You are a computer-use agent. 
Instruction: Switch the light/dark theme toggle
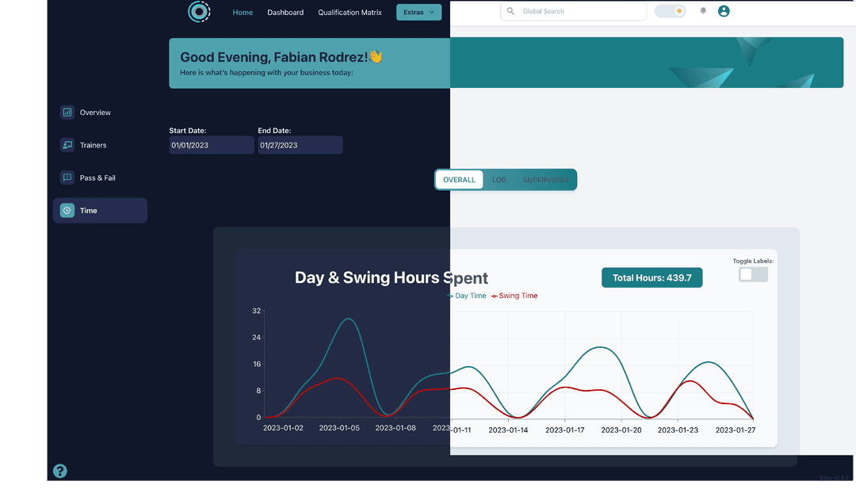point(670,11)
